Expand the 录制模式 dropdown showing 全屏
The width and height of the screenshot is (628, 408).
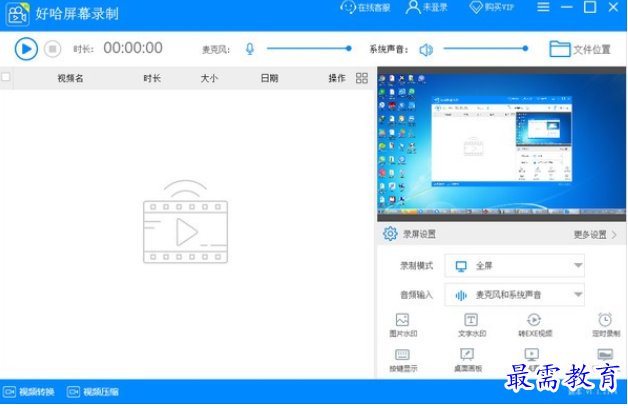tap(514, 265)
